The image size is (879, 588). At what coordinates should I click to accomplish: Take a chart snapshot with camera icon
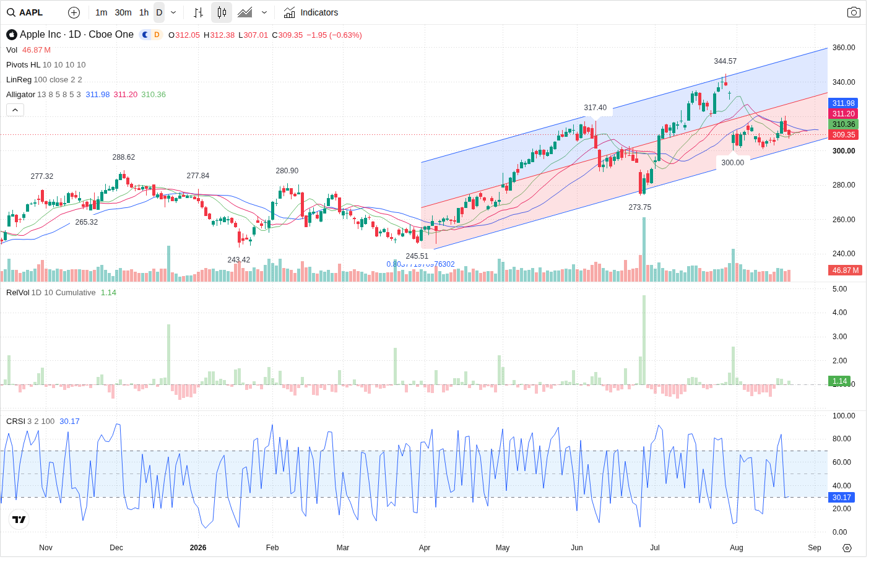coord(854,12)
